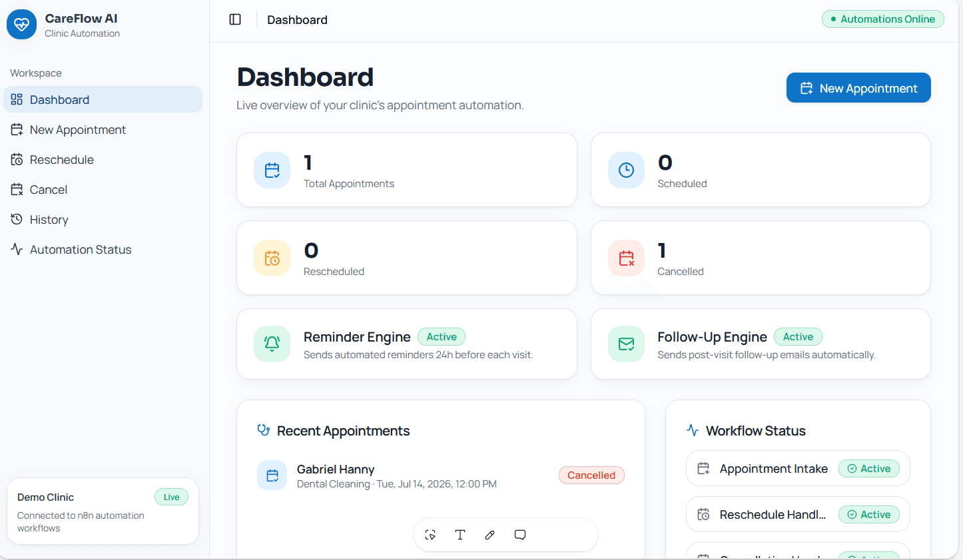Select the text tool in bottom toolbar
Image resolution: width=963 pixels, height=560 pixels.
tap(460, 535)
